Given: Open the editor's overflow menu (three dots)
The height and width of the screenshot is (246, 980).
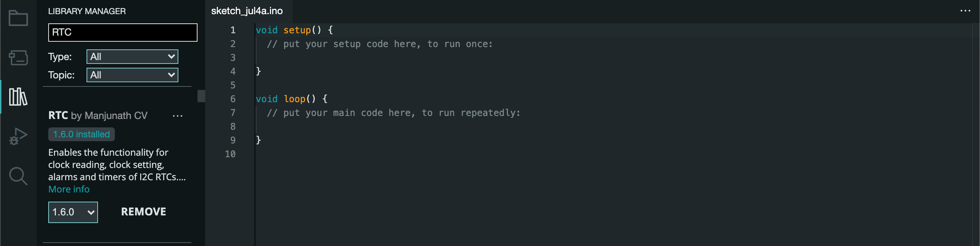Looking at the screenshot, I should (x=965, y=11).
